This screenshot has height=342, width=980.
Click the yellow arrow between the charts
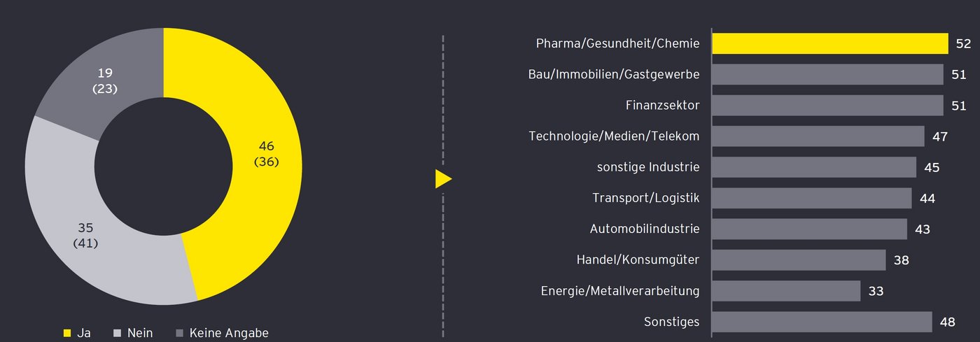coord(442,180)
